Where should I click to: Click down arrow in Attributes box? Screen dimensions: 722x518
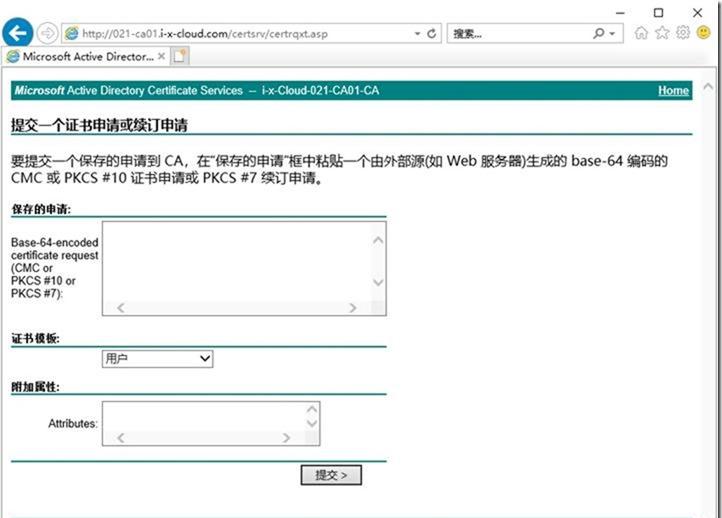click(x=312, y=423)
